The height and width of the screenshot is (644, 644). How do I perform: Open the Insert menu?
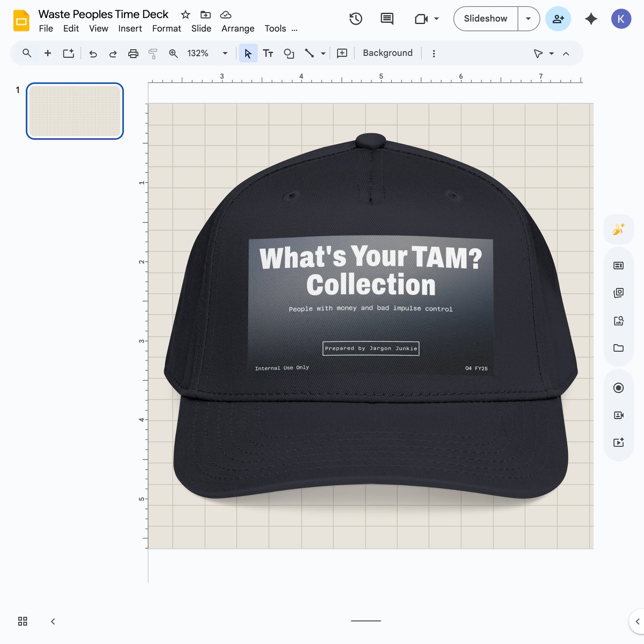(130, 29)
